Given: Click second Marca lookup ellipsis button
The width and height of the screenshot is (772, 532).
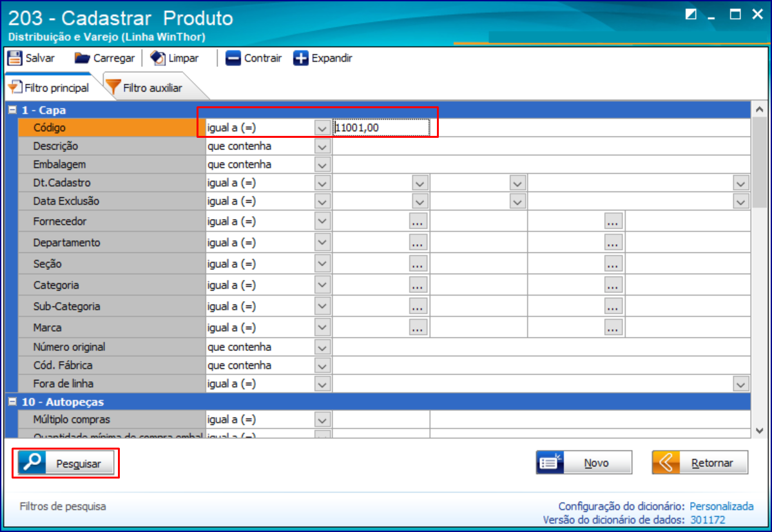Looking at the screenshot, I should pos(612,327).
